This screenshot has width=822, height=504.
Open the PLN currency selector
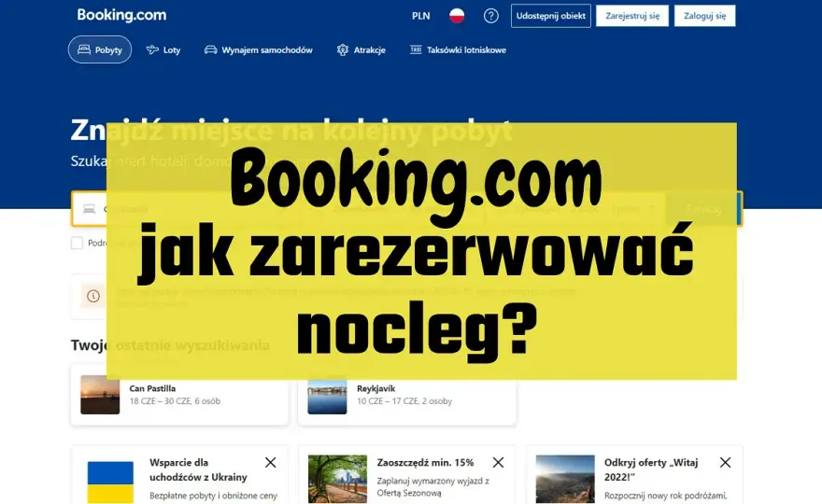point(420,16)
